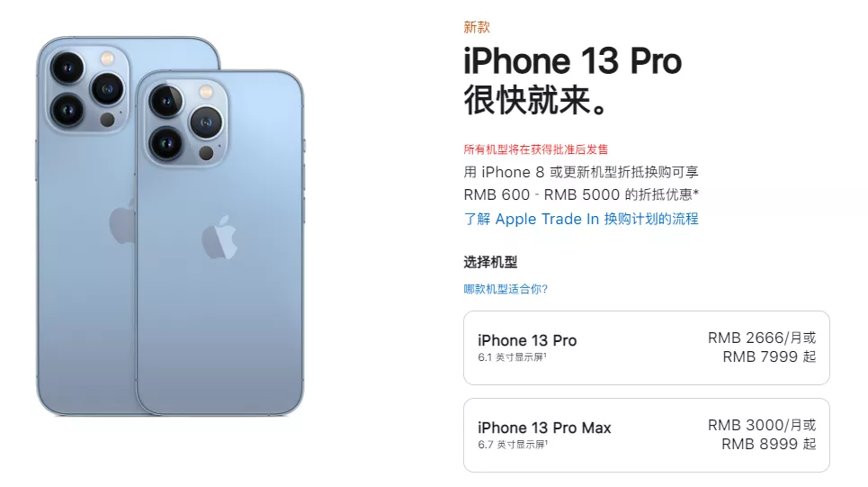Click the RMB 7999 起 price text

(769, 356)
